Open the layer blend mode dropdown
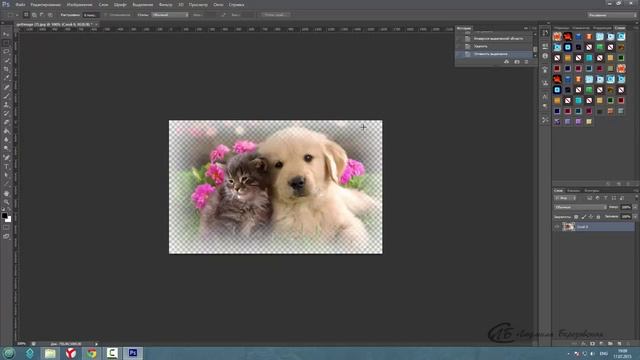Viewport: 640px width, 360px height. [580, 207]
